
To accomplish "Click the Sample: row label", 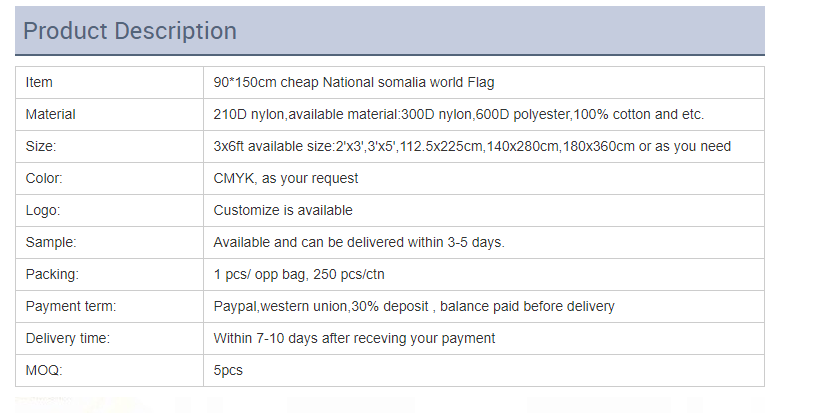I will 51,242.
